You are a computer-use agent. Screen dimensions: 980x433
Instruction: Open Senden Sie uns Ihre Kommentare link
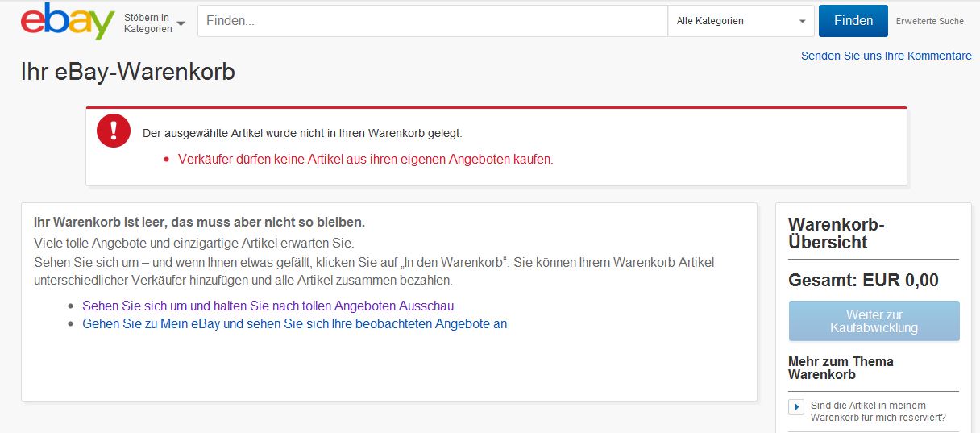(x=887, y=56)
